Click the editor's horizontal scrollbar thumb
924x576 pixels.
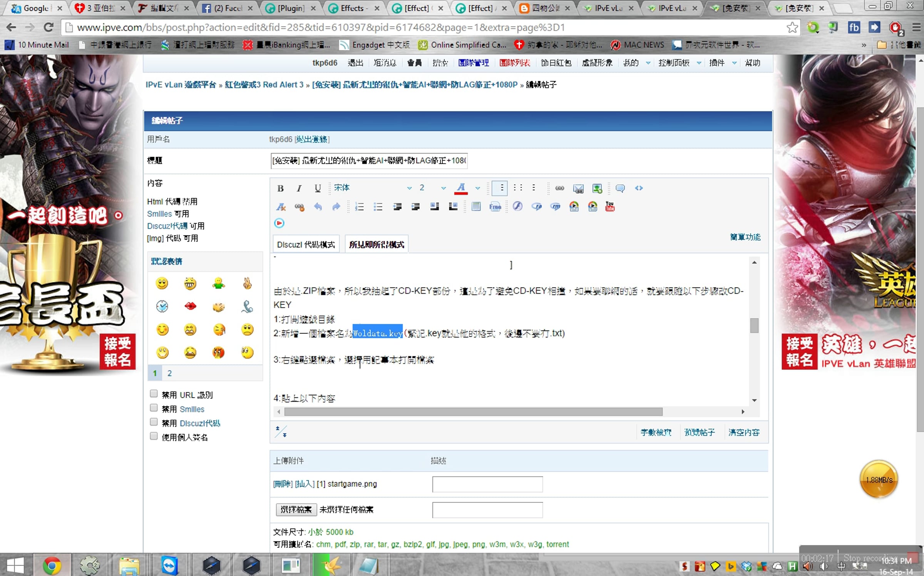[x=473, y=412]
